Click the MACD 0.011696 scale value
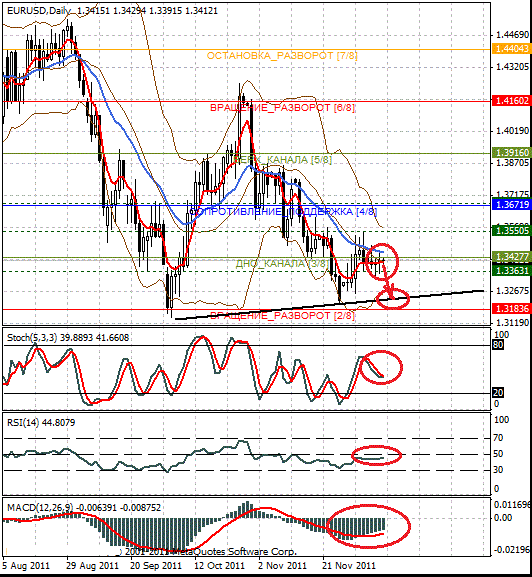532x577 pixels. pos(513,504)
